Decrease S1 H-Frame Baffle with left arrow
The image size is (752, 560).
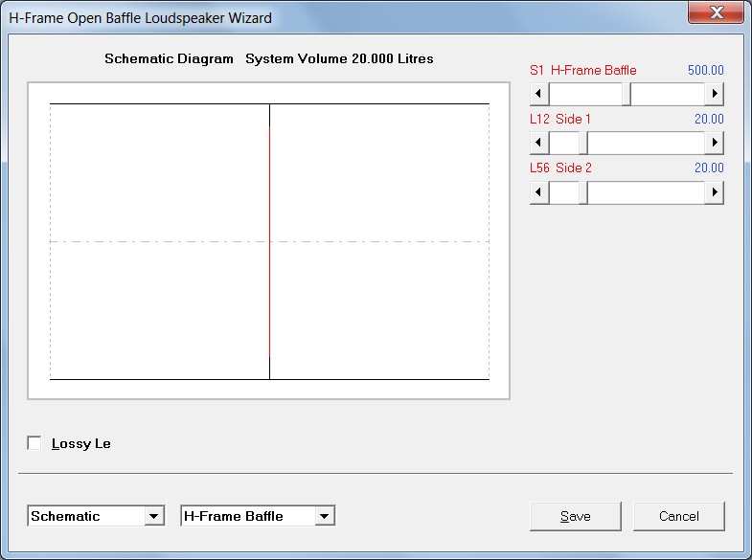coord(539,94)
